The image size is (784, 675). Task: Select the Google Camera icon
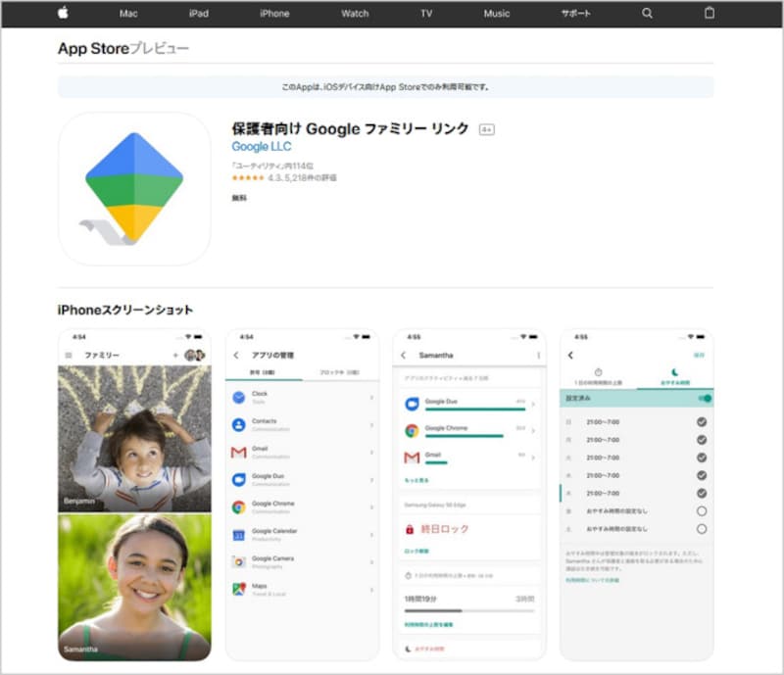pyautogui.click(x=238, y=559)
